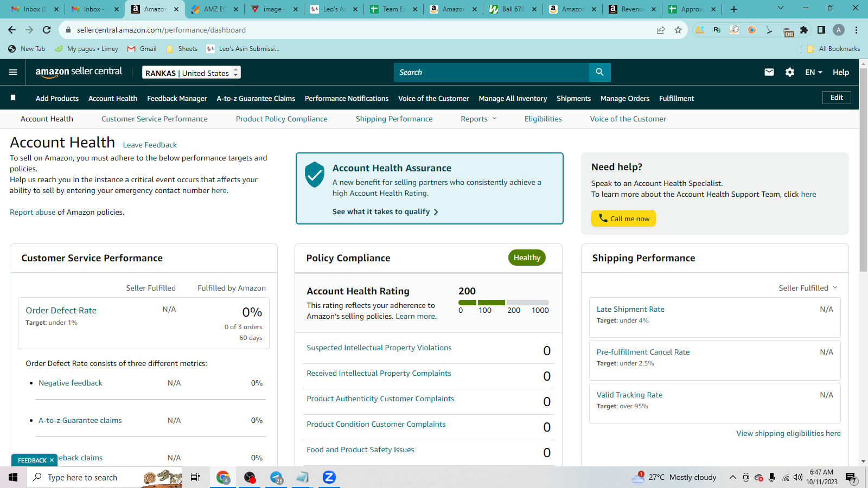
Task: Click the Call me now button
Action: (623, 218)
